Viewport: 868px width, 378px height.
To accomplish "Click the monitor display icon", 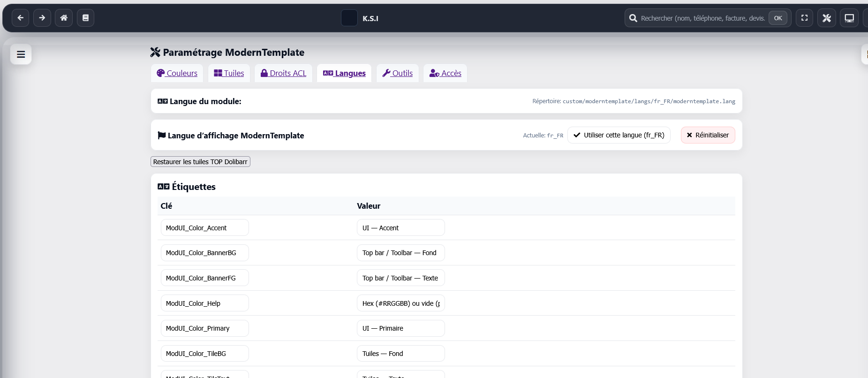I will 849,18.
